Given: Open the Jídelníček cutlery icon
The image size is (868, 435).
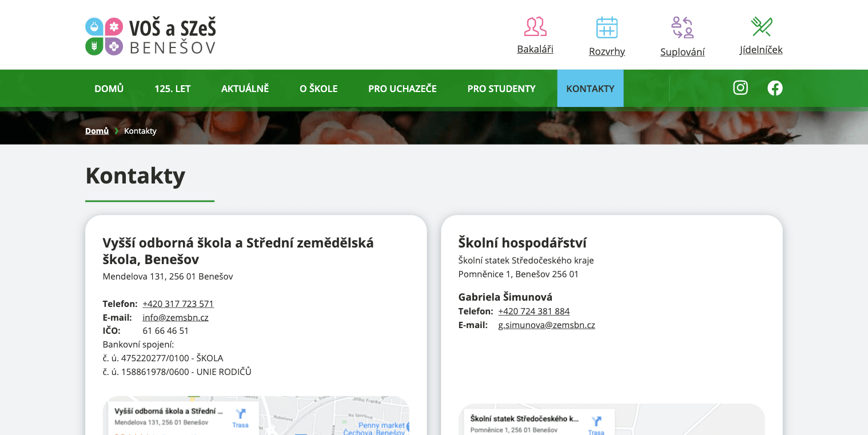Looking at the screenshot, I should click(x=761, y=27).
